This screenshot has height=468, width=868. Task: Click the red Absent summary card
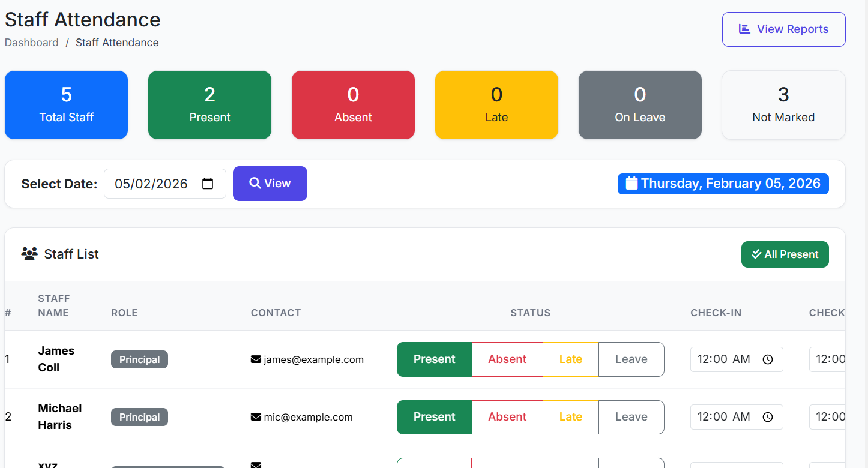(x=353, y=105)
